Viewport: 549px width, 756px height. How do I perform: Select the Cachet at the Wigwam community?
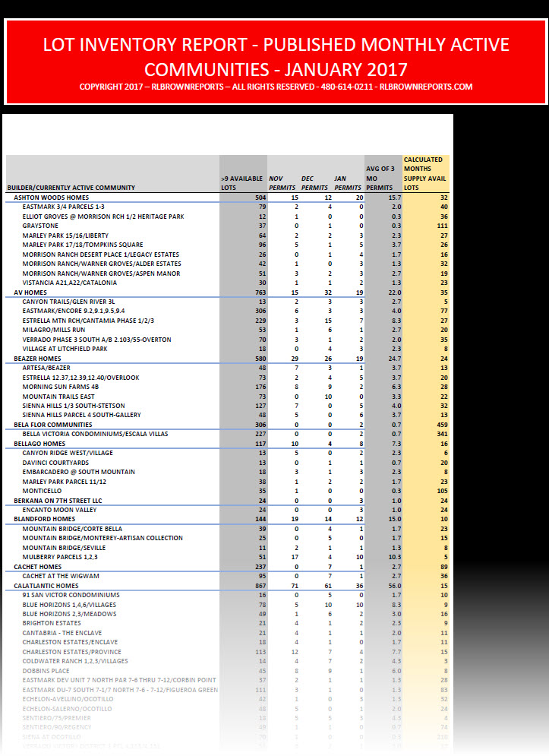click(x=62, y=576)
